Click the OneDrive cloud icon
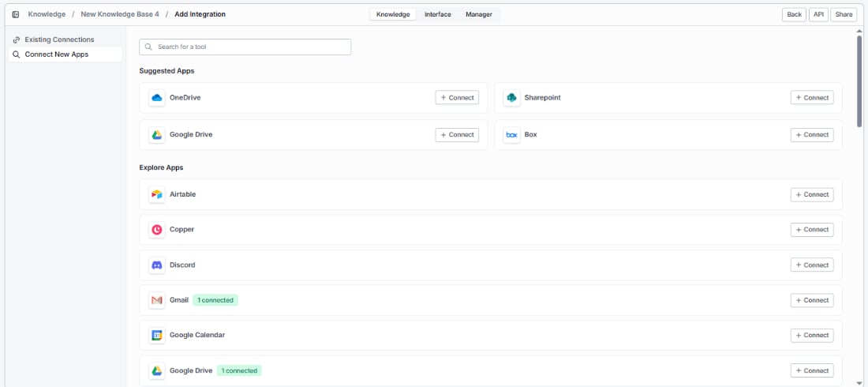This screenshot has height=387, width=868. click(157, 98)
